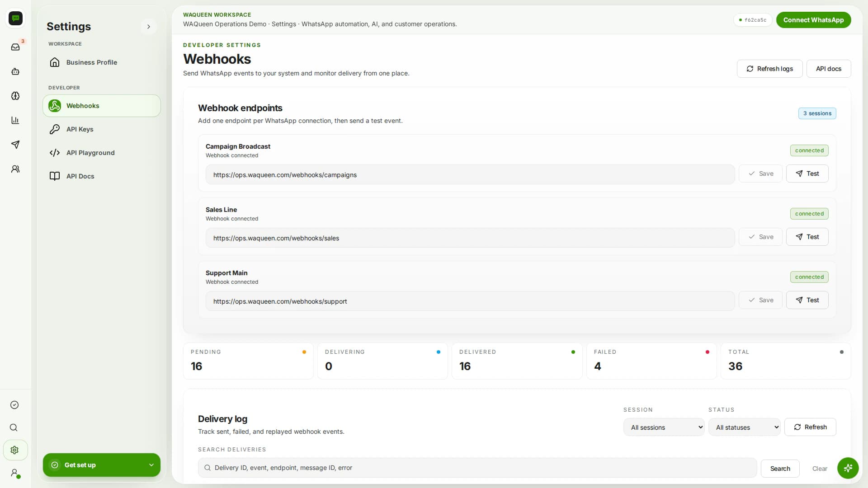Click the f62ca5c status chip
This screenshot has height=488, width=868.
(x=752, y=20)
